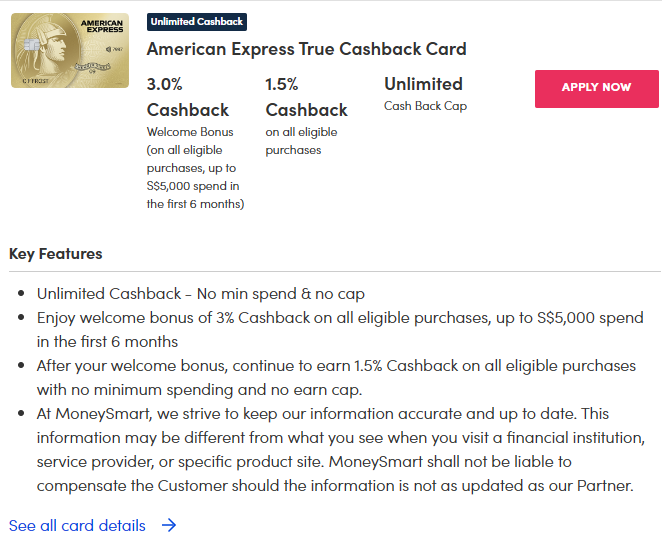Click the Unlimited heading above Cash Back Cap
This screenshot has width=662, height=554.
[423, 84]
